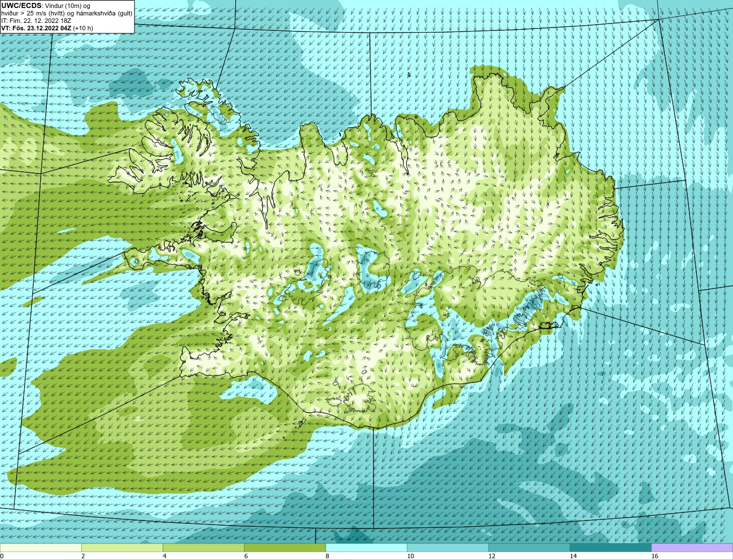
Task: Click the turquoise 10–12 legend swatch
Action: coord(448,547)
